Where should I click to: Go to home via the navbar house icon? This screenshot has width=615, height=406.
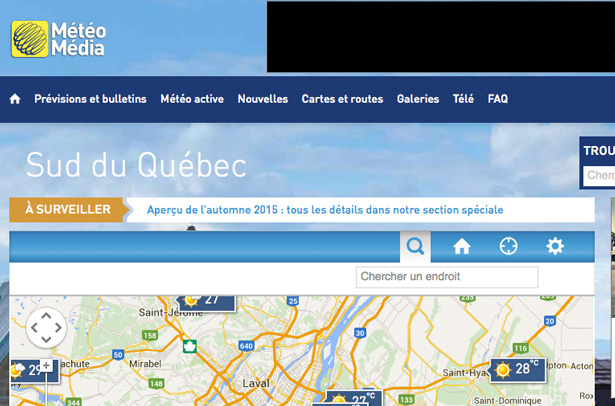[x=15, y=99]
